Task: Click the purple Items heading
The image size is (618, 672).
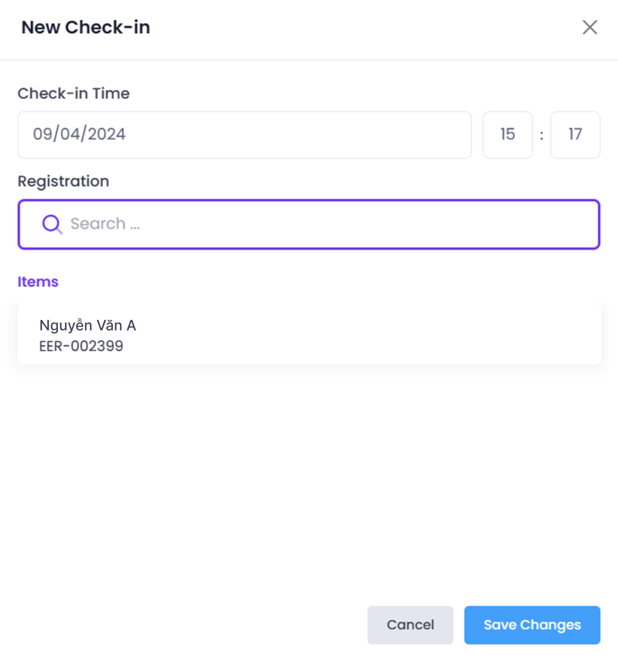Action: click(x=38, y=282)
